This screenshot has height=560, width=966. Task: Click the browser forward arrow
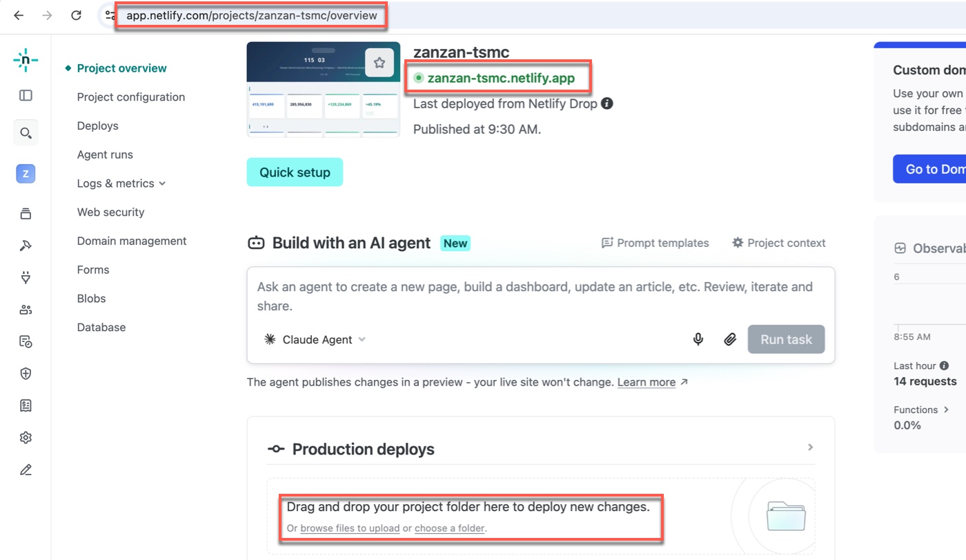pyautogui.click(x=47, y=15)
